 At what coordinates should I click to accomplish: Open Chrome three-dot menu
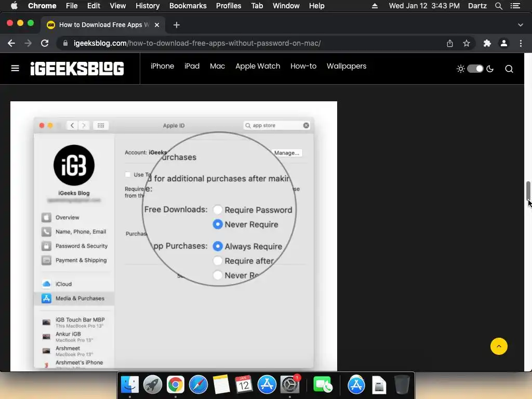tap(521, 43)
